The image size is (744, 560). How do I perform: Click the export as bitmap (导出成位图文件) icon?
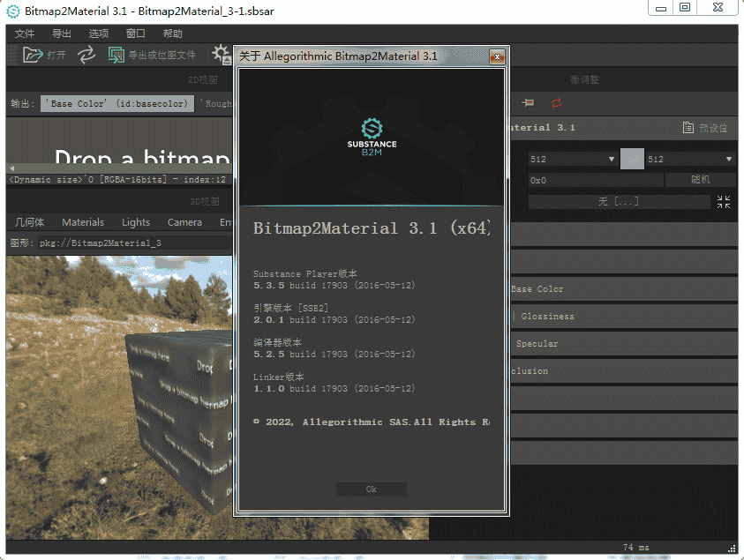click(x=116, y=55)
